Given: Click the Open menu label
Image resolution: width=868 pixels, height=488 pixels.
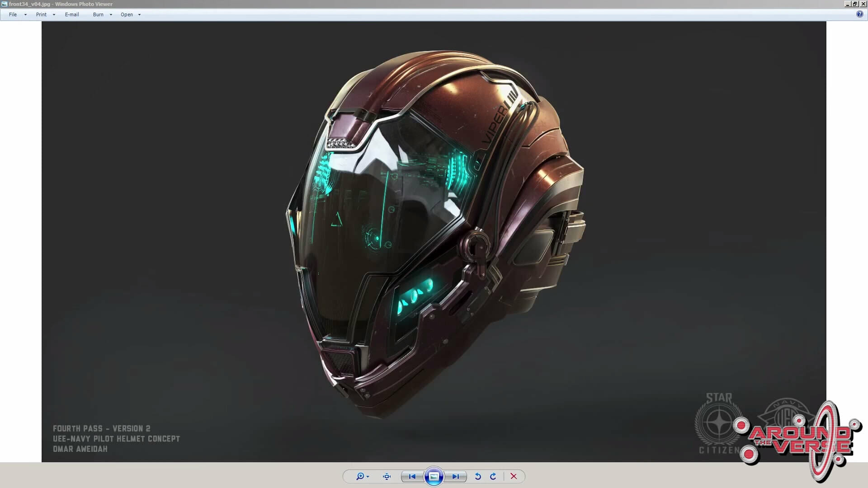Looking at the screenshot, I should point(127,14).
